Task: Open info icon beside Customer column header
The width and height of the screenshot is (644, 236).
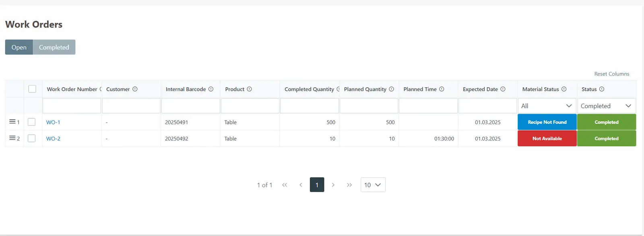Action: click(135, 89)
